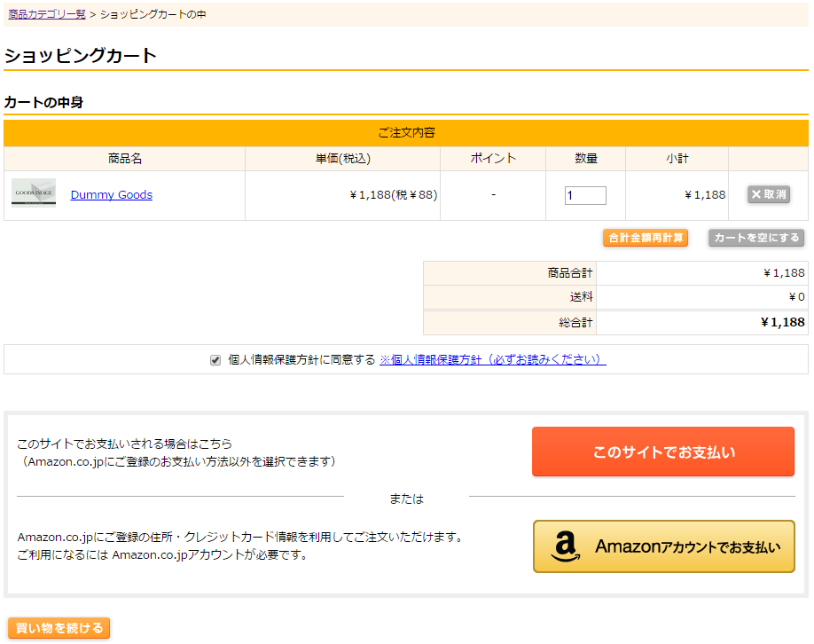The height and width of the screenshot is (644, 814).
Task: Focus the quantity input for Dummy Goods
Action: click(585, 195)
